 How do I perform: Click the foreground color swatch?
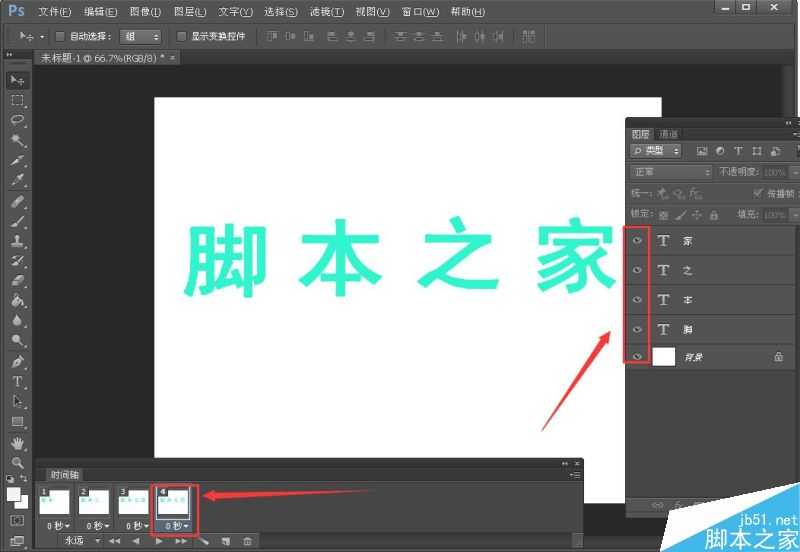tap(14, 494)
